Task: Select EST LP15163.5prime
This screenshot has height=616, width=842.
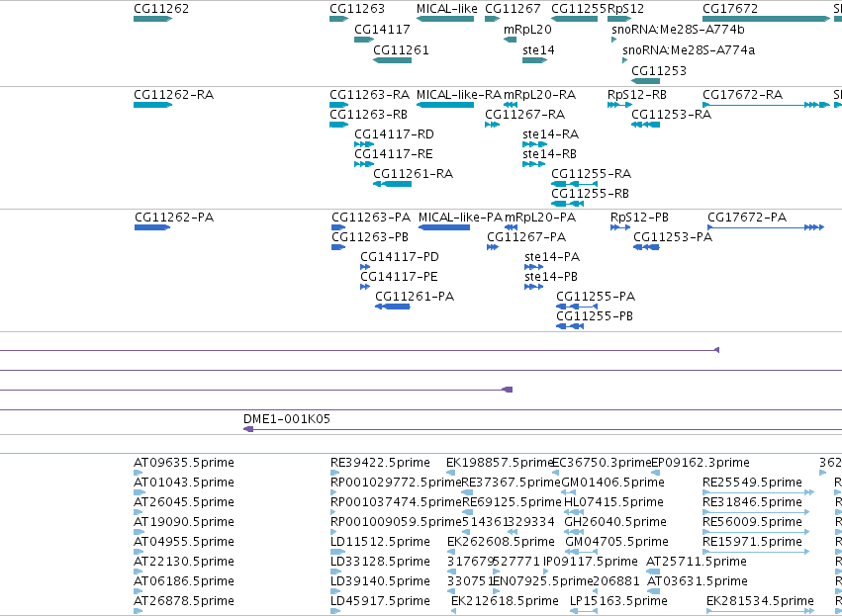Action: pos(583,611)
